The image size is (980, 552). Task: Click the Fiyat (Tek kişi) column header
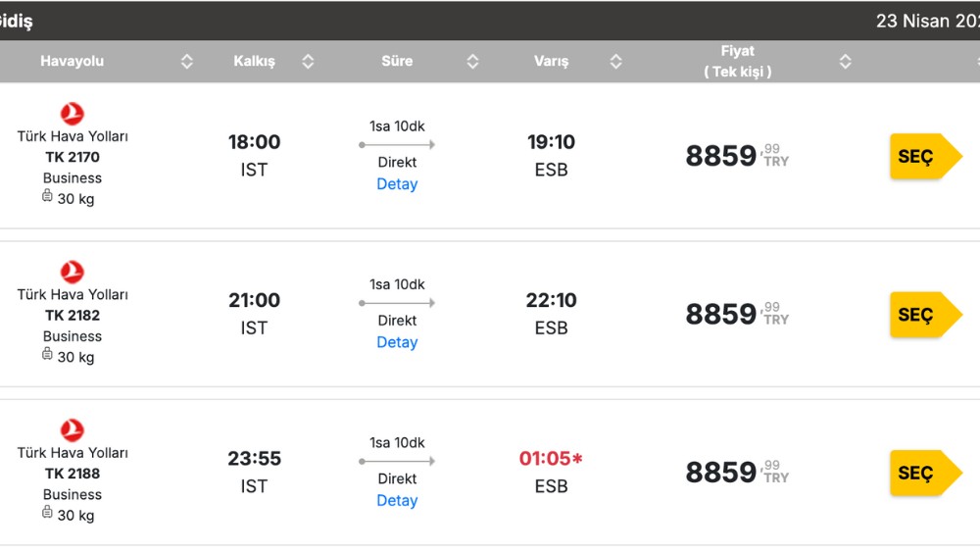tap(738, 61)
